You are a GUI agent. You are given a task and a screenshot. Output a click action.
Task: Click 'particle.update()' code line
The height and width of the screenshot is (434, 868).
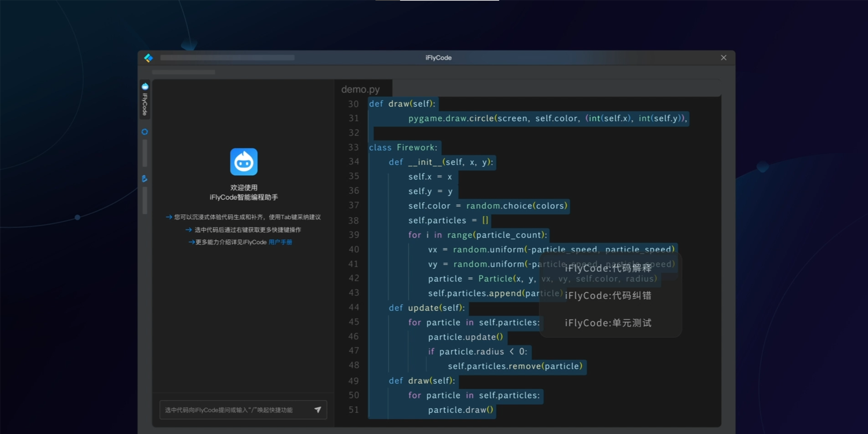(x=466, y=337)
